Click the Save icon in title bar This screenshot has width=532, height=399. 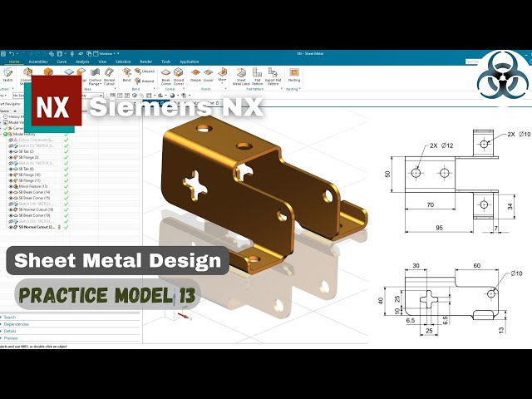3,53
